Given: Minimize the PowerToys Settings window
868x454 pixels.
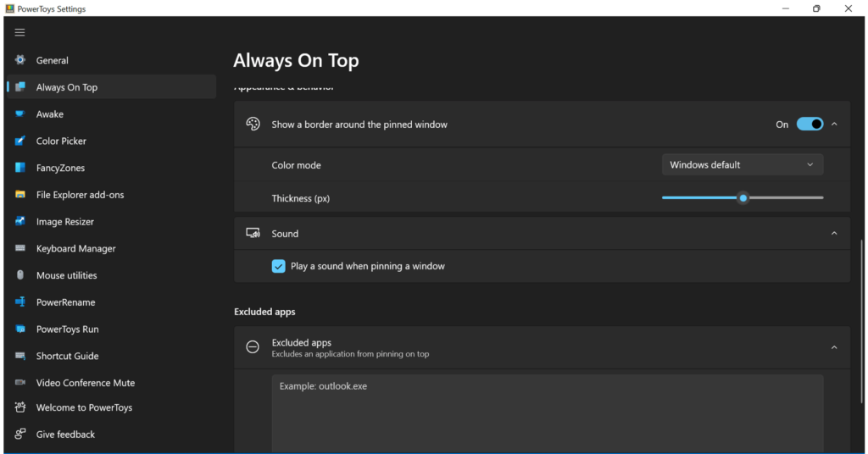Looking at the screenshot, I should tap(786, 8).
